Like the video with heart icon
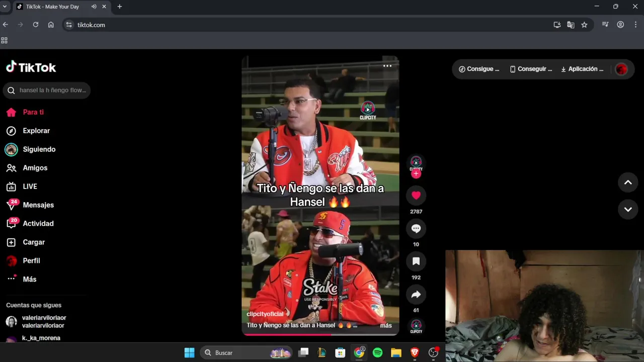 (416, 195)
